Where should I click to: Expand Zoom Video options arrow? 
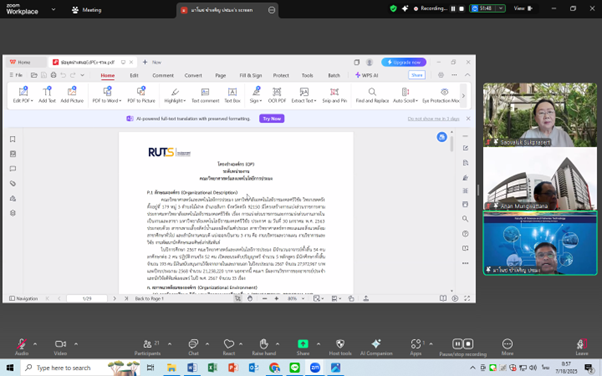tap(76, 344)
